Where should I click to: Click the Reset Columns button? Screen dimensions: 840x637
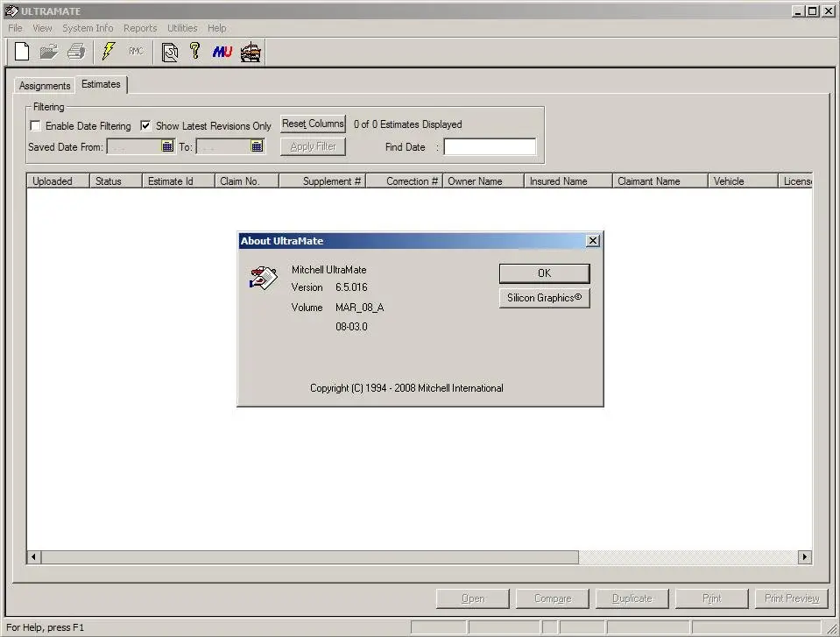point(313,124)
